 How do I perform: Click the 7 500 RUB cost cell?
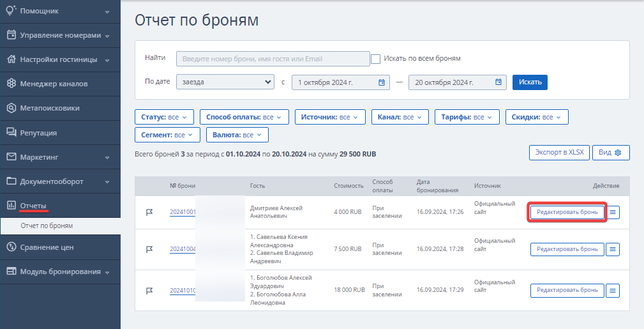click(347, 249)
